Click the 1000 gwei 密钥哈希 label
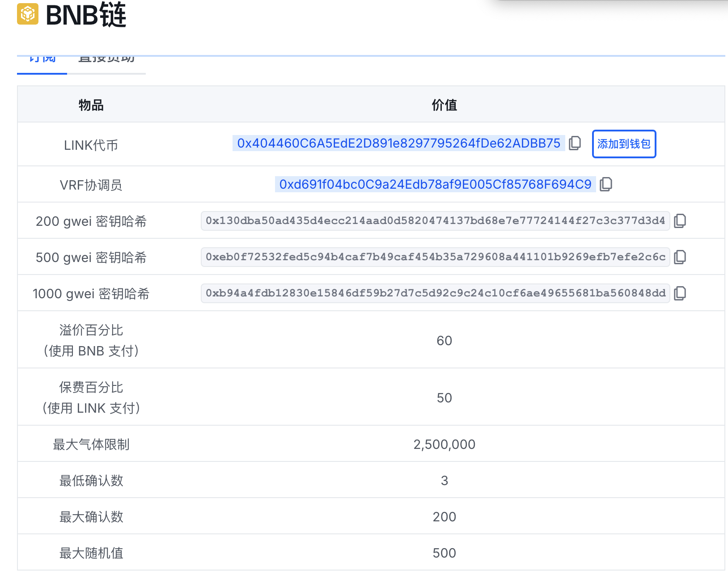728x575 pixels. [x=91, y=293]
